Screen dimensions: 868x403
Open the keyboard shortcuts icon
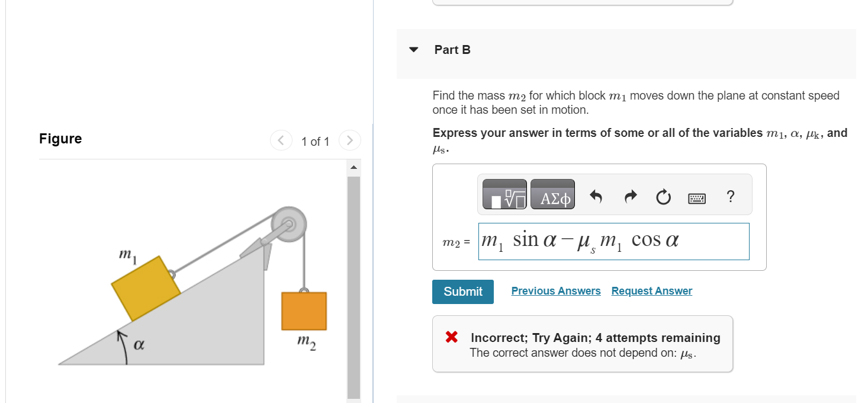(x=697, y=197)
